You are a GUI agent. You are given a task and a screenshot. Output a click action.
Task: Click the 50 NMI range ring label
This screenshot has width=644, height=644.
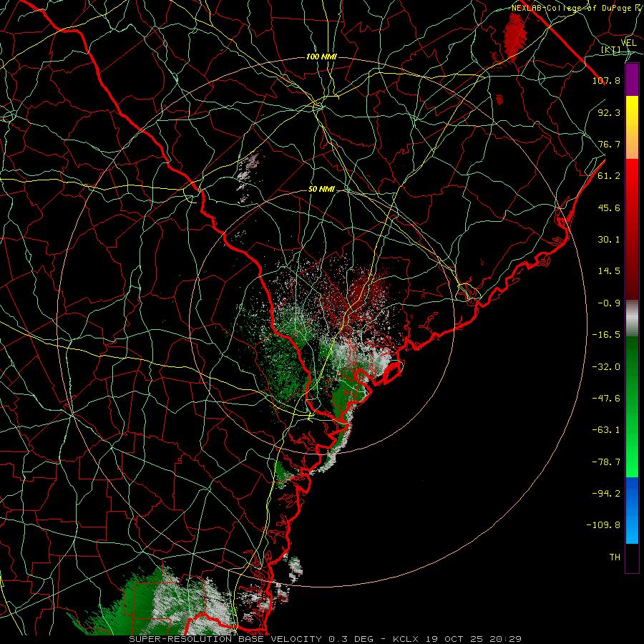point(321,190)
